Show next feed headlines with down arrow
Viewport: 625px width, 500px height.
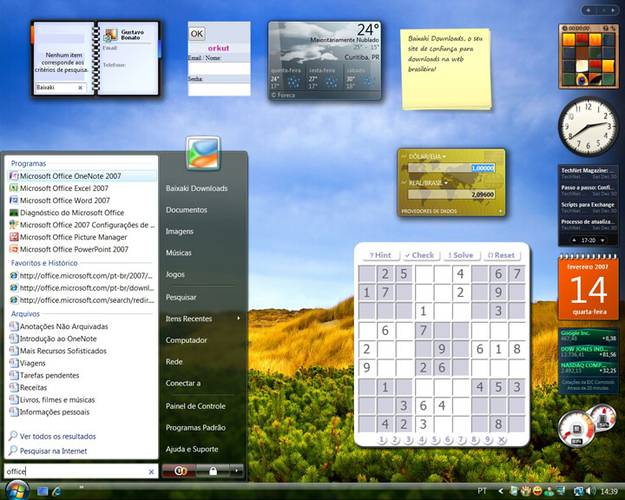click(x=603, y=240)
